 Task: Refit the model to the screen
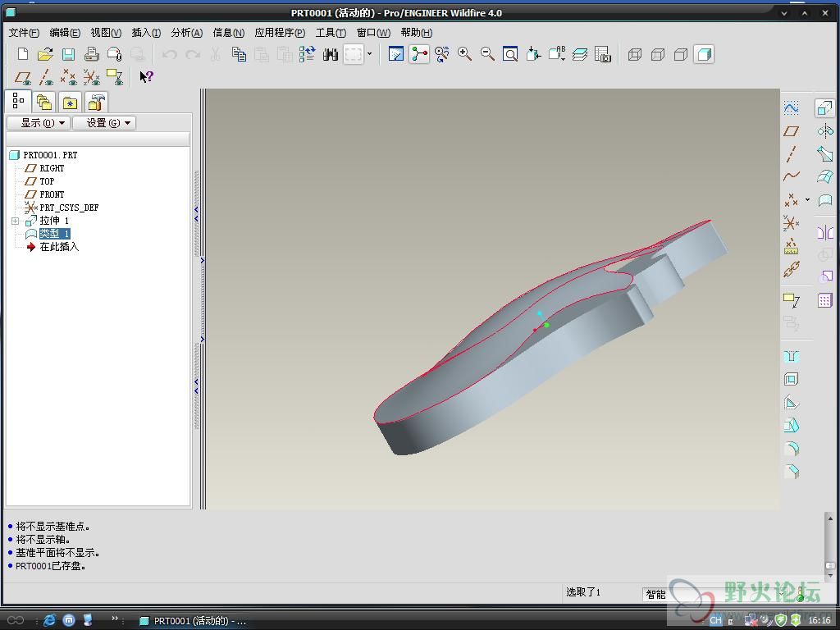click(x=510, y=54)
